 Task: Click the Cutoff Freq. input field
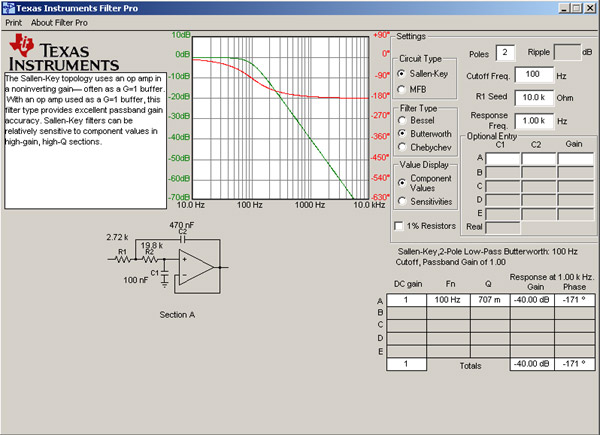pos(534,75)
